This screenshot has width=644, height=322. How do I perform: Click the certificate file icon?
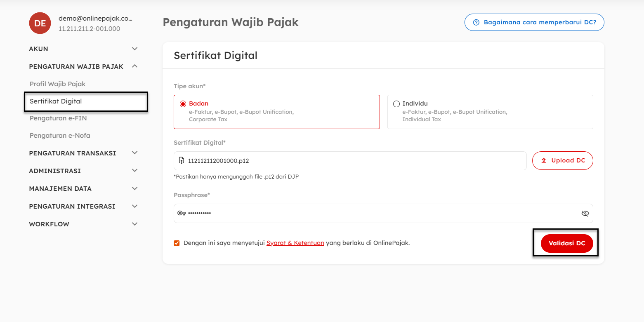pos(182,160)
